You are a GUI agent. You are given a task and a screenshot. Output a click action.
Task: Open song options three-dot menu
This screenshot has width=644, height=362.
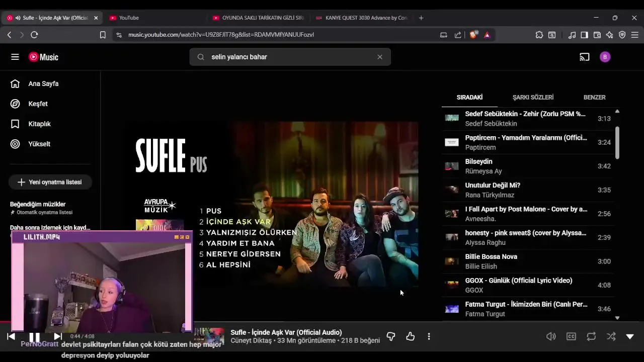[429, 336]
